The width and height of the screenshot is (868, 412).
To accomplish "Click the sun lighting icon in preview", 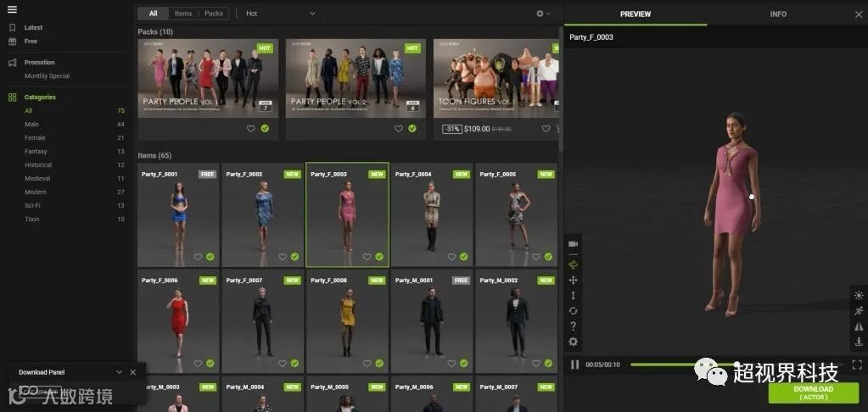I will click(x=859, y=295).
